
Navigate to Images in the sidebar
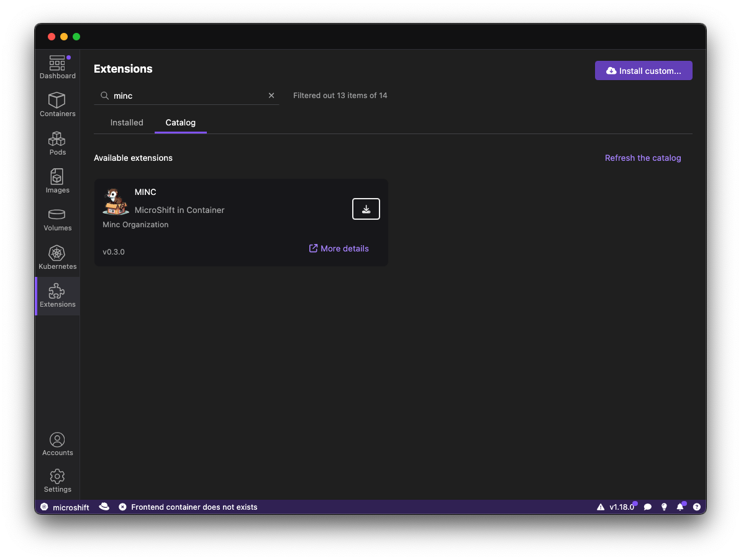[x=57, y=181]
